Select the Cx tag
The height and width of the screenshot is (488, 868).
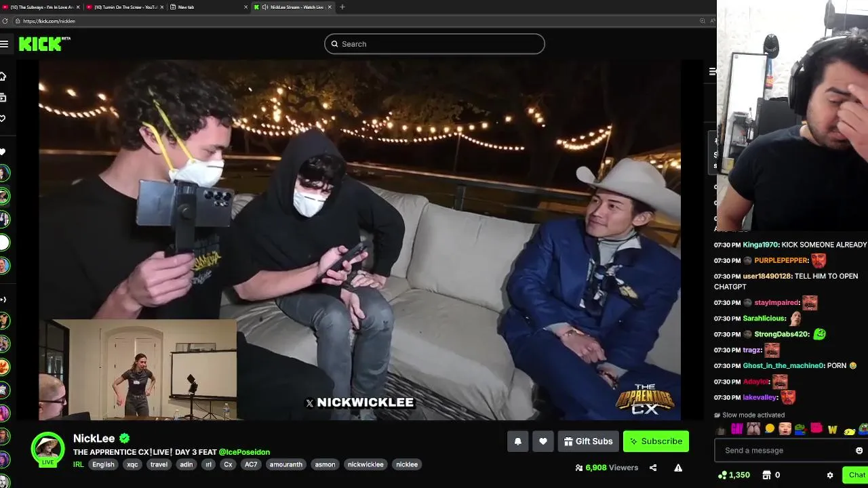point(228,464)
